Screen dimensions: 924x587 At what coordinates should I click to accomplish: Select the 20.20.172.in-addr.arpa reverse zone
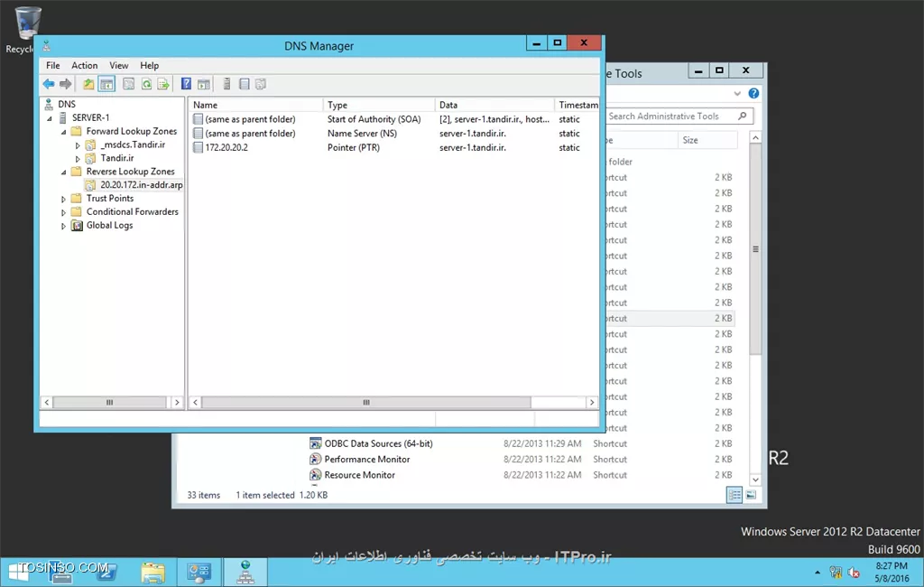coord(142,184)
